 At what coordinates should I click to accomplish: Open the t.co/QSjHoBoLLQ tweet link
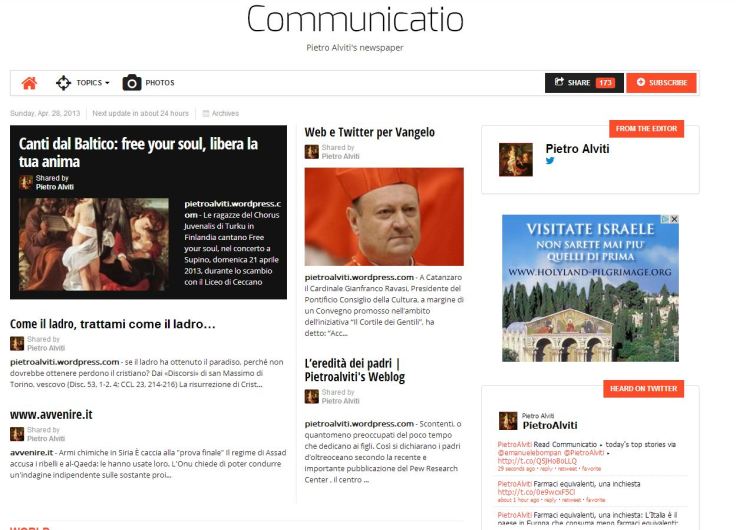tap(537, 461)
